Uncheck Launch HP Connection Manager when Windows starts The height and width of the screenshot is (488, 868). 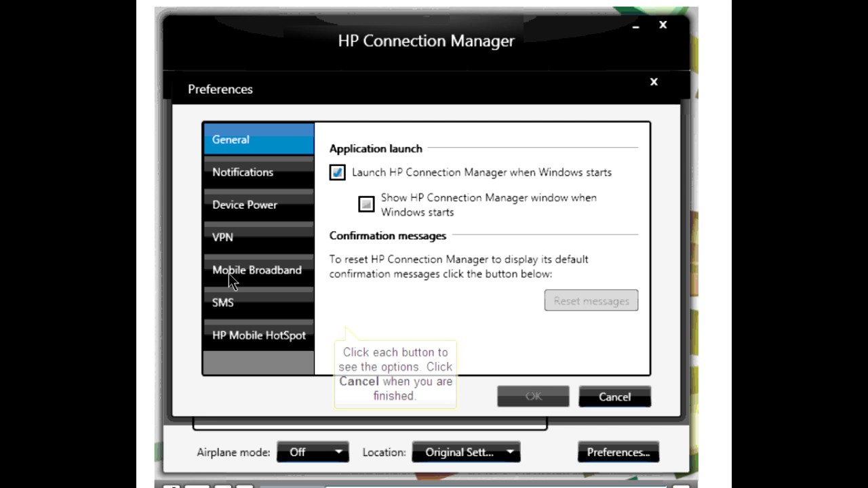coord(338,172)
